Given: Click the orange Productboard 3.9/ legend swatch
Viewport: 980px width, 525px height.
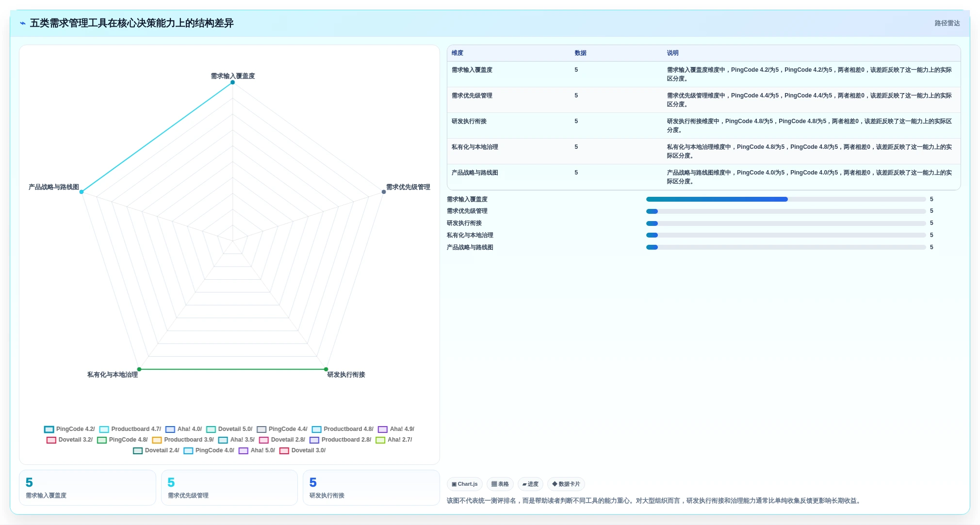Looking at the screenshot, I should [157, 440].
